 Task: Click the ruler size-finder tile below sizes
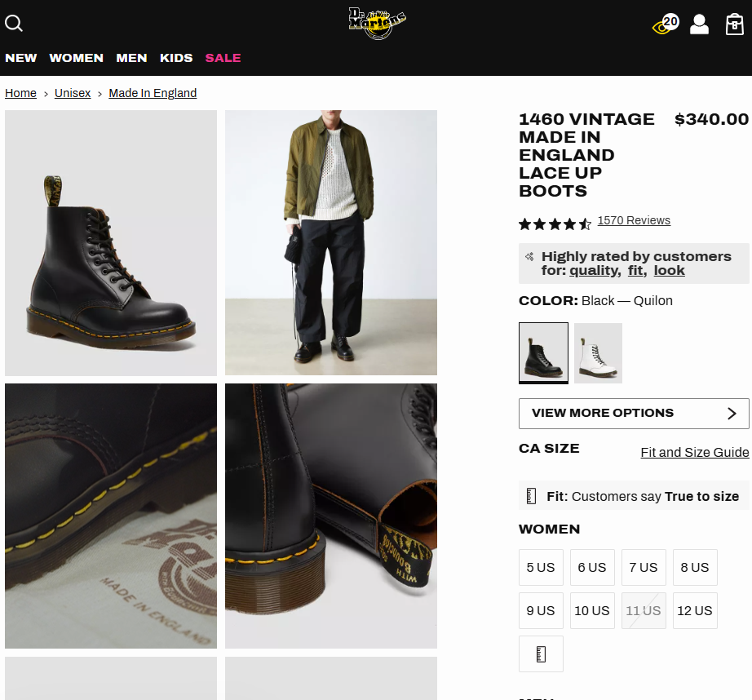coord(541,654)
